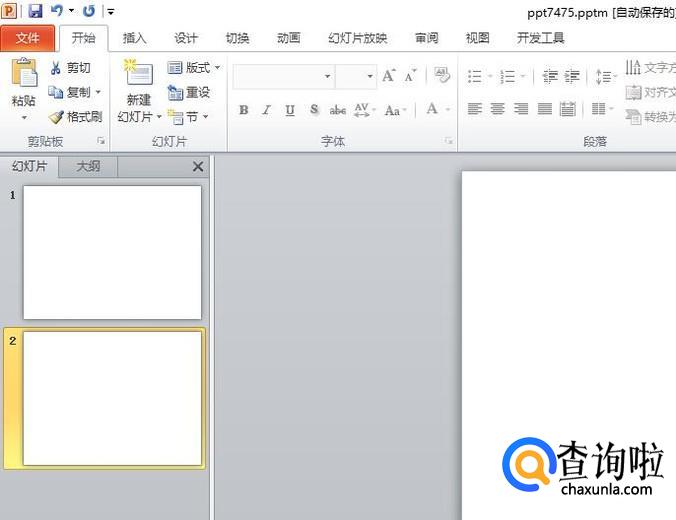Click the Save icon in quick access toolbar
This screenshot has height=520, width=676.
35,11
